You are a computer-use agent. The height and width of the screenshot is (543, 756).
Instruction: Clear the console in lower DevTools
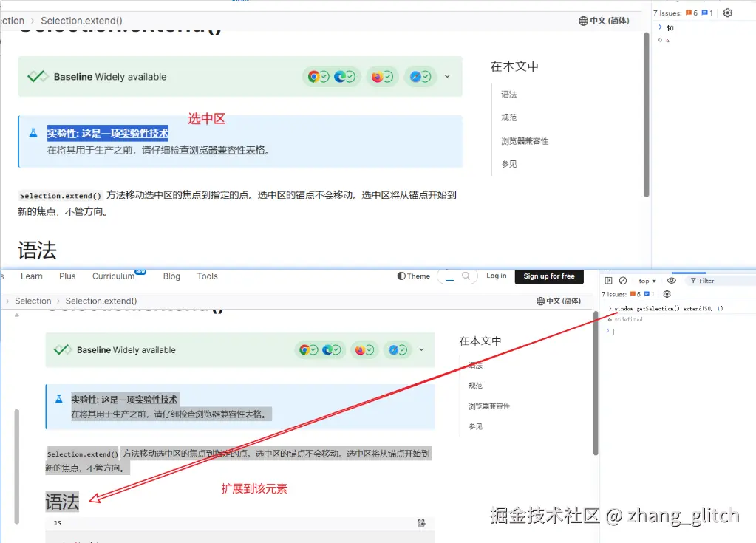623,281
